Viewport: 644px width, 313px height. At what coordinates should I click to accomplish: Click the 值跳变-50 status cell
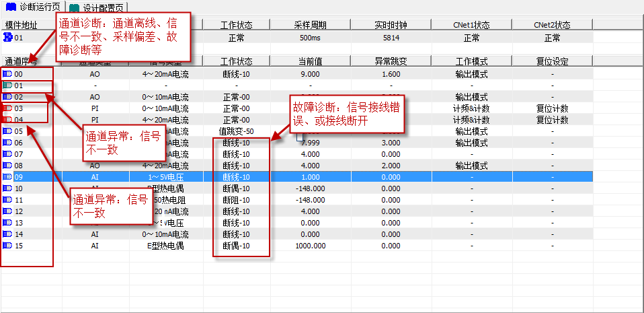coord(237,131)
